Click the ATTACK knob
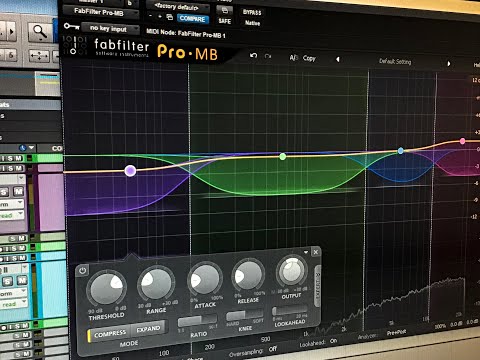The image size is (480, 360). point(205,279)
